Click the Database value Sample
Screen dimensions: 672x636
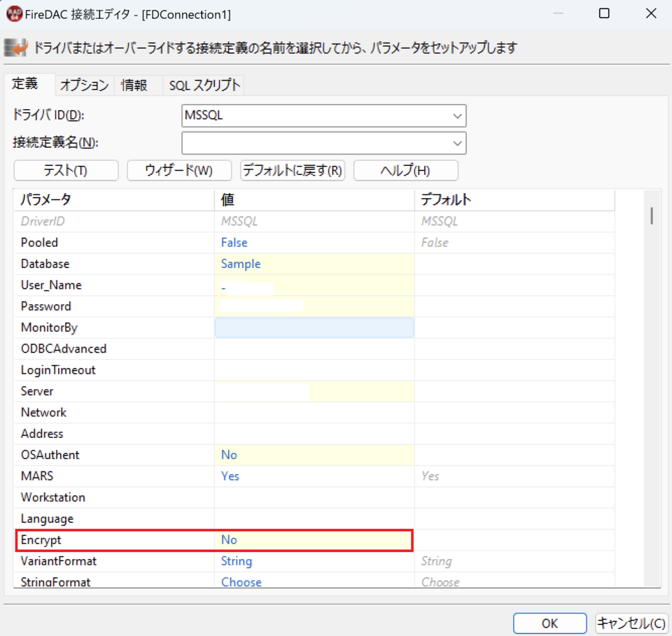point(240,264)
